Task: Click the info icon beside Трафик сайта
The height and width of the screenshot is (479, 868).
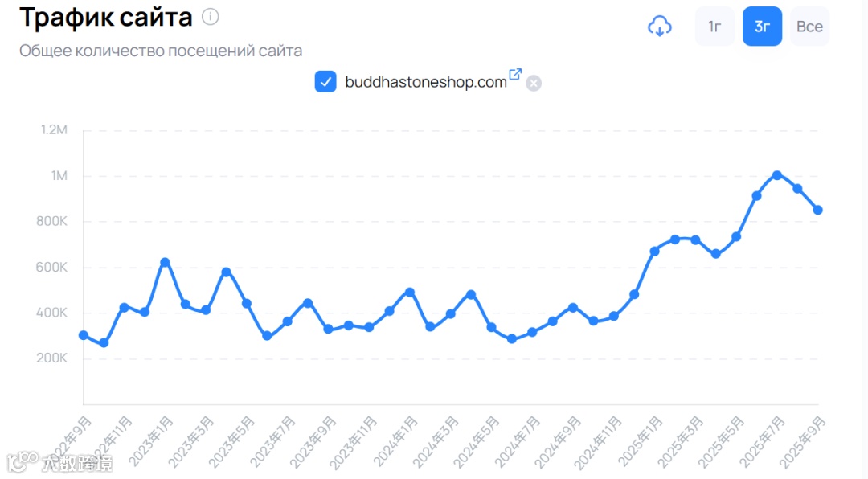Action: tap(210, 17)
